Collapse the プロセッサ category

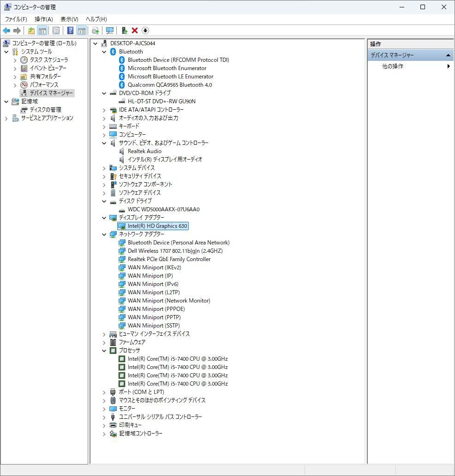click(x=104, y=351)
